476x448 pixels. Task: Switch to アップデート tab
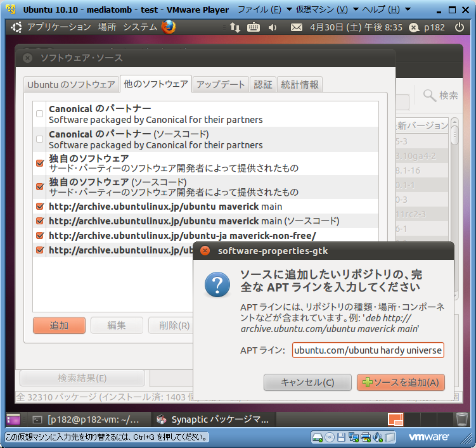(x=221, y=84)
